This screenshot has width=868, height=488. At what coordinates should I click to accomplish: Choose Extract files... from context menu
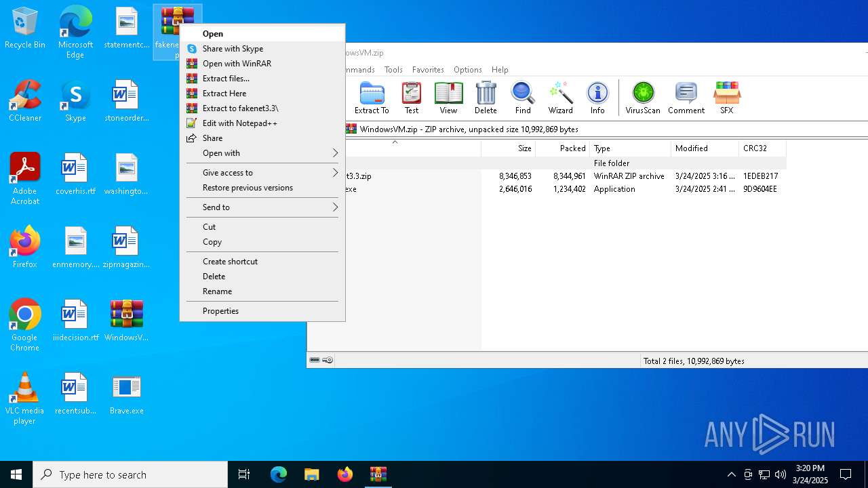coord(262,79)
